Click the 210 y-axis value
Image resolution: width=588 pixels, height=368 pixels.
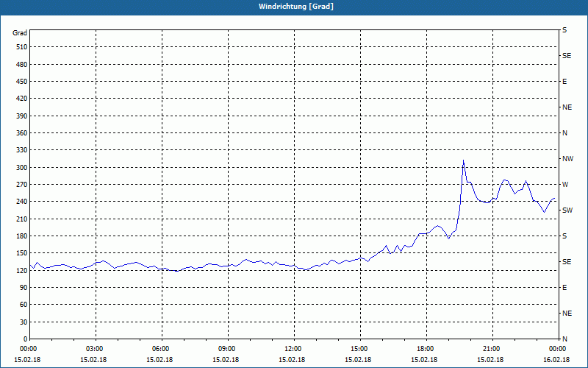click(x=22, y=219)
